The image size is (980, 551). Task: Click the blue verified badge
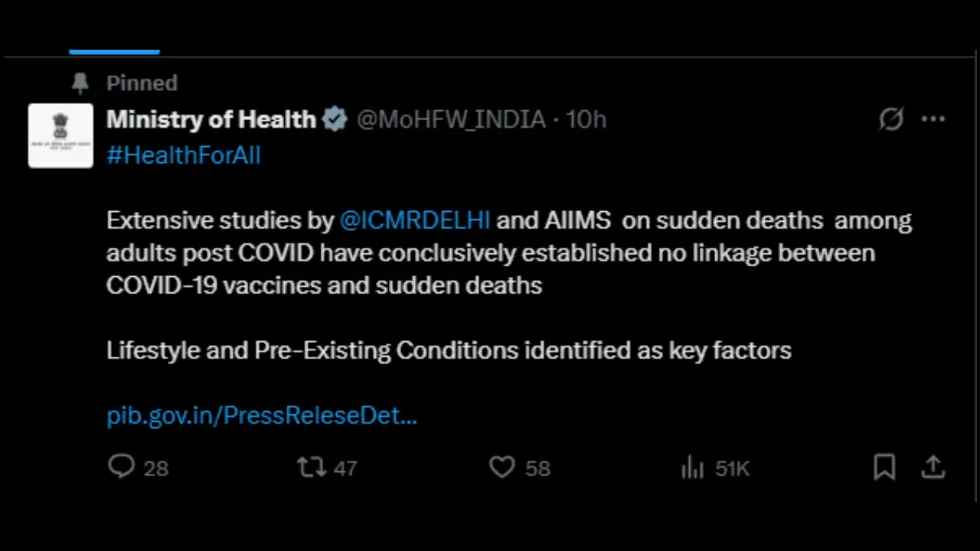(x=335, y=119)
